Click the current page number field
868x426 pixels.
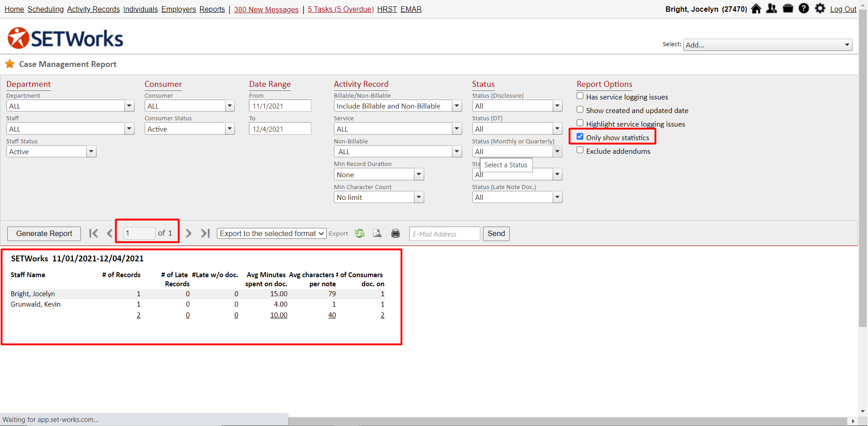tap(139, 233)
